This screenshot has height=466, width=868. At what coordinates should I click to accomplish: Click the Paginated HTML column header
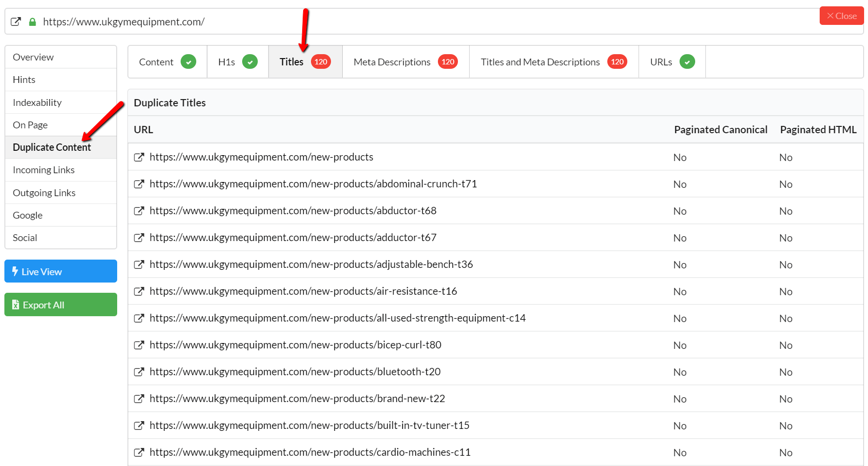point(818,130)
